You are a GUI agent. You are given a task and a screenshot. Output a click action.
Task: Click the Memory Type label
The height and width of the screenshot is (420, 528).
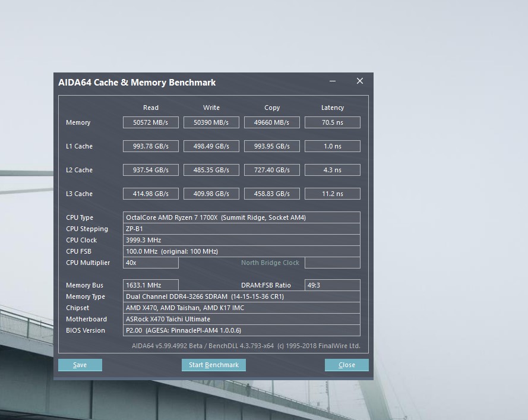tap(86, 296)
